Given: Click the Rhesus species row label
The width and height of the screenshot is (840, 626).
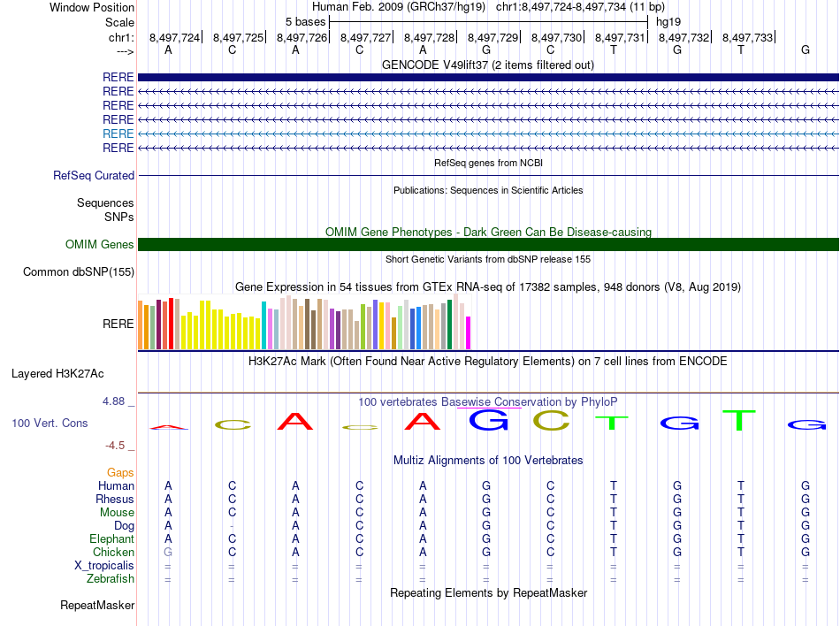Looking at the screenshot, I should (115, 499).
